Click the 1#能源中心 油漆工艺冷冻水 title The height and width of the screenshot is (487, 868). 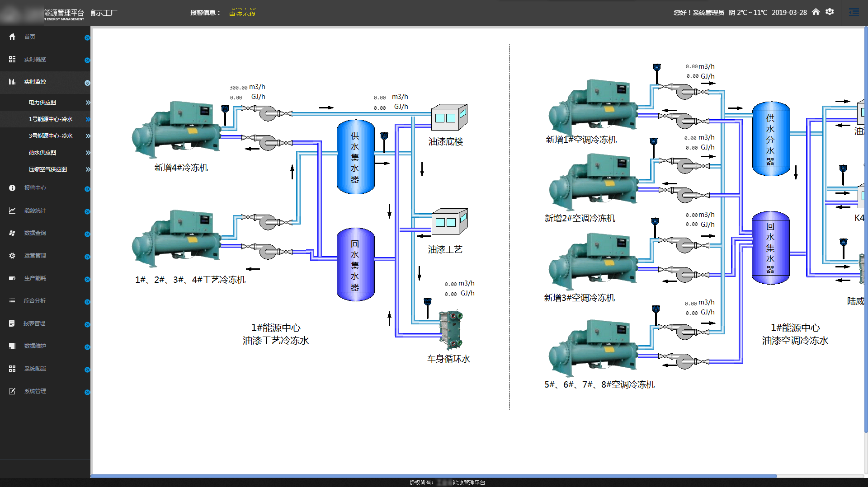[x=276, y=334]
